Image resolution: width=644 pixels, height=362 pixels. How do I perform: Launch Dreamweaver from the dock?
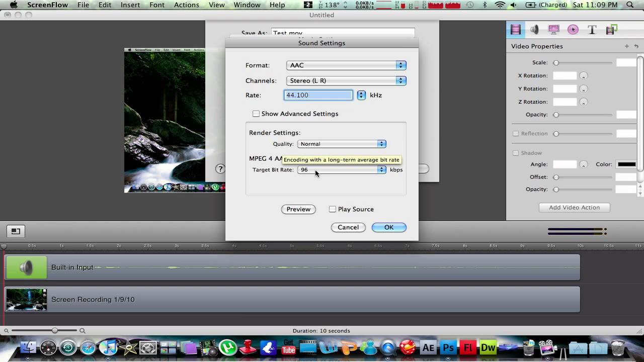click(488, 347)
